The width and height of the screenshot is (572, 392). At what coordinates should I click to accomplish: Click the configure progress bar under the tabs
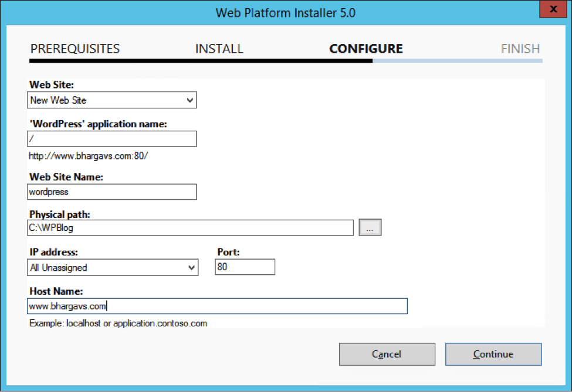[286, 60]
